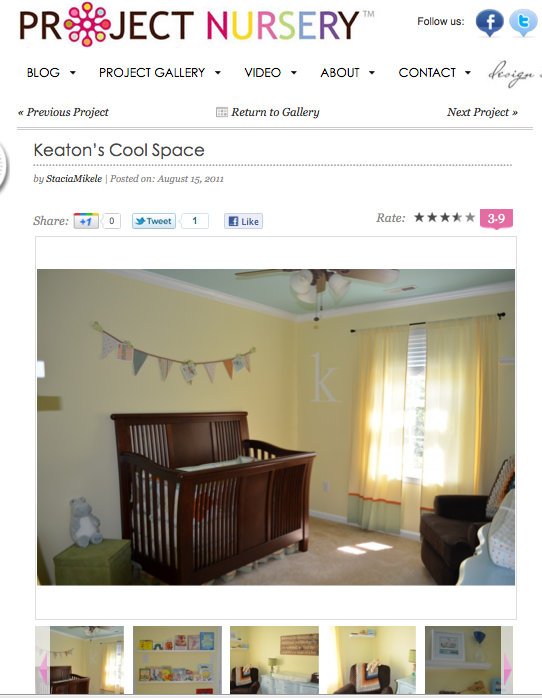Image resolution: width=542 pixels, height=698 pixels.
Task: Click the pink left arrow on thumbnail strip
Action: click(43, 668)
